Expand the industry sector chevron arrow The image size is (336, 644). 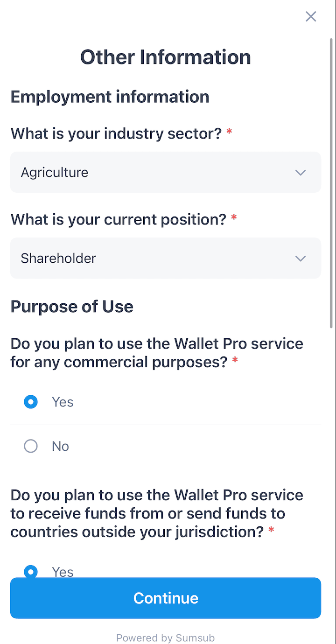point(301,173)
